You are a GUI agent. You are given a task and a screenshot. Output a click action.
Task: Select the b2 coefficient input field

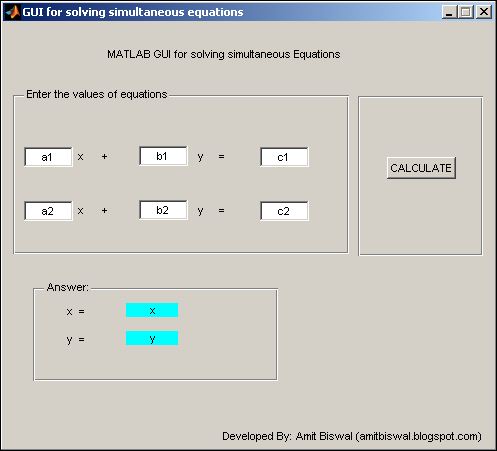[x=163, y=210]
